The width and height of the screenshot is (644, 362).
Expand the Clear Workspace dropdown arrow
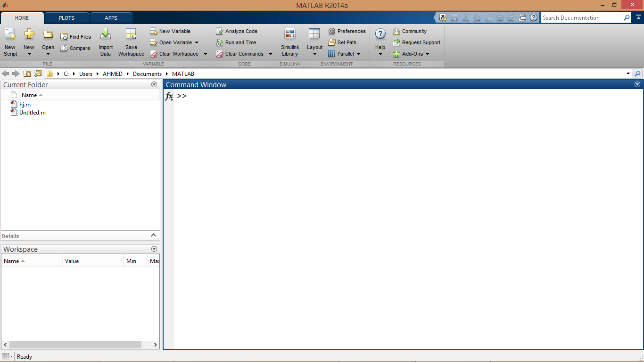(206, 54)
